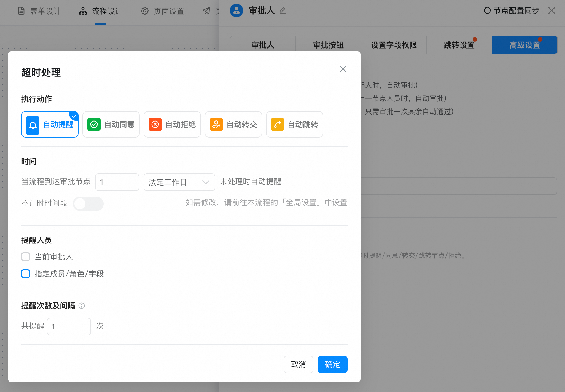The image size is (565, 392).
Task: Click the 节点配置同步 refresh icon
Action: tap(487, 10)
